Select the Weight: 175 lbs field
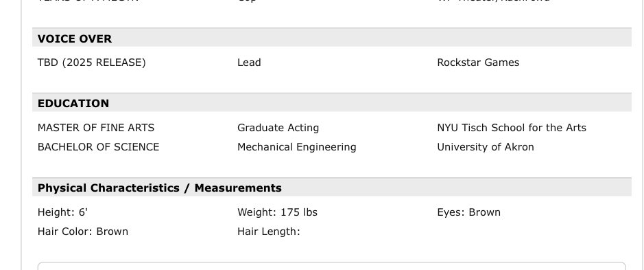 [277, 212]
